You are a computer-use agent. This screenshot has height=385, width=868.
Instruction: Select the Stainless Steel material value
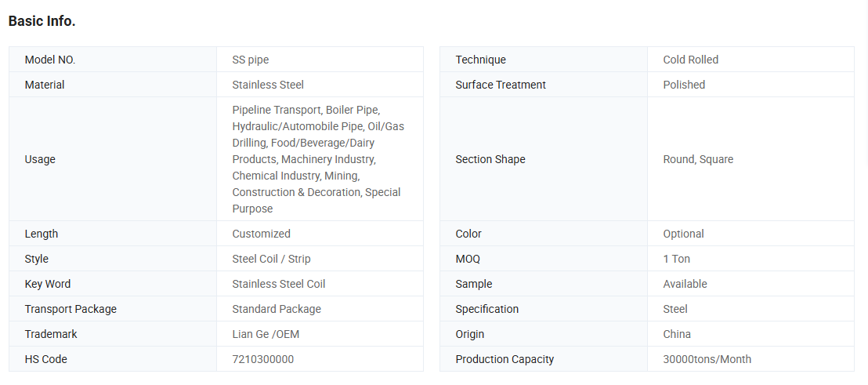pos(268,85)
